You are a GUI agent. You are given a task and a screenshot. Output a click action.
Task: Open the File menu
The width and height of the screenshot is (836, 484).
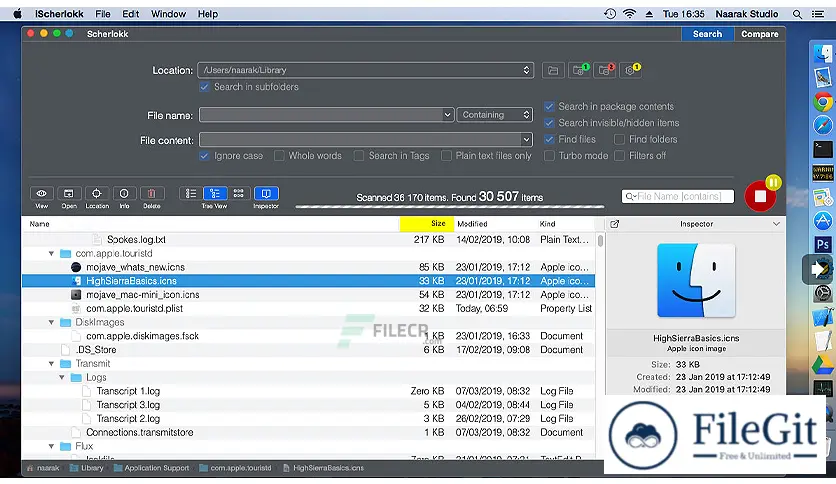103,14
